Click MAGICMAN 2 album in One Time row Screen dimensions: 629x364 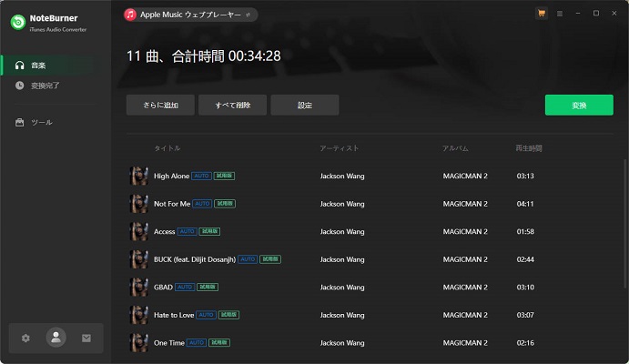(465, 343)
